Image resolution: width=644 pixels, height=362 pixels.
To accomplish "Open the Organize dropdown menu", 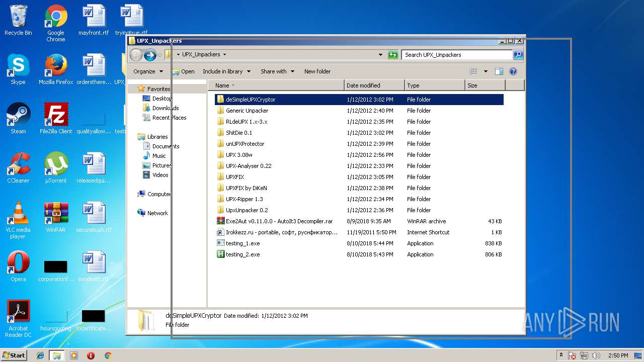I will click(x=148, y=71).
